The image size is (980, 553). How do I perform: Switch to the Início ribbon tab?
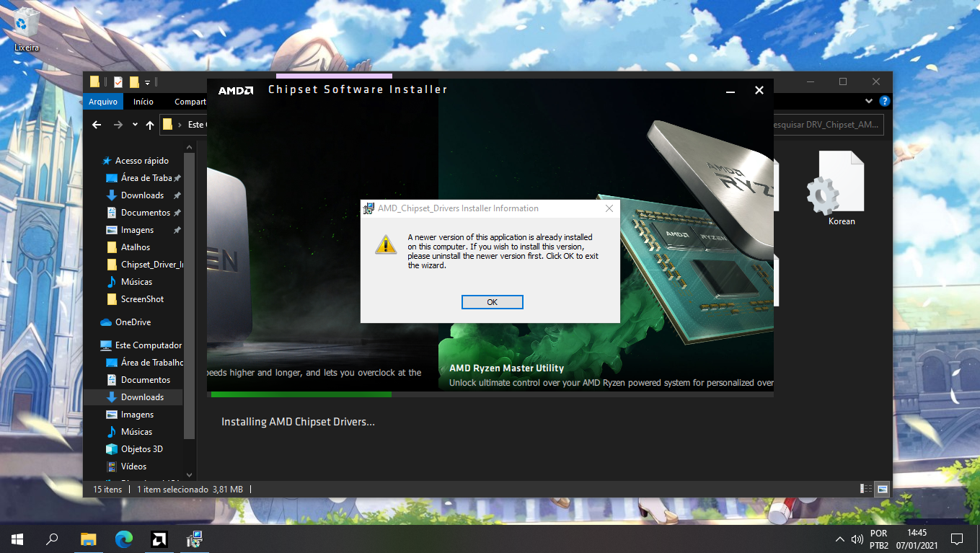point(144,102)
